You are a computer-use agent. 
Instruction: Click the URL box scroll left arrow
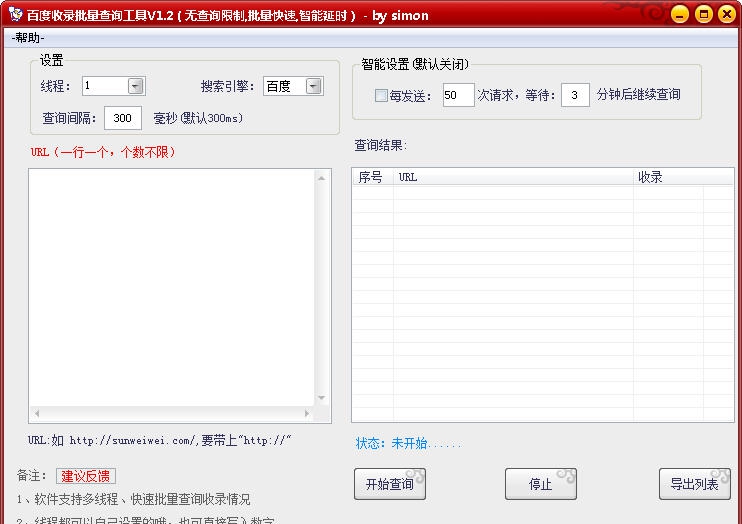tap(37, 413)
